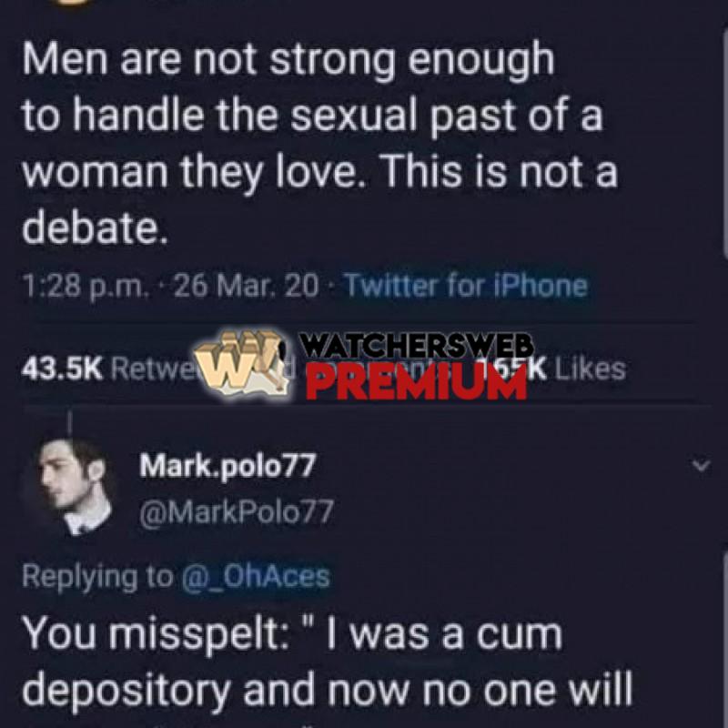Screen dimensions: 728x728
Task: Open Mark.polo77's profile picture
Action: 73,487
